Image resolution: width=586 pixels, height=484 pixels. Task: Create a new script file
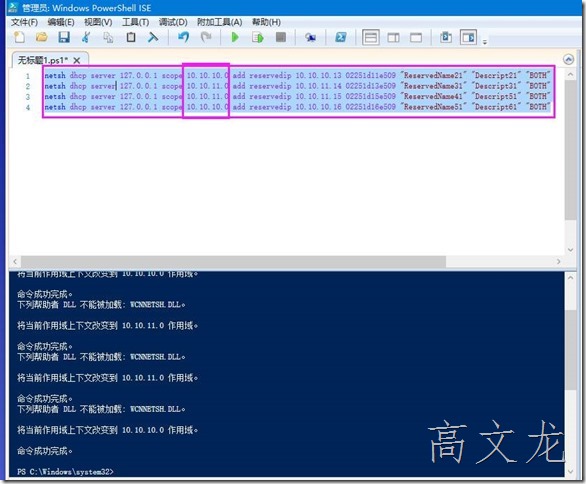(x=19, y=37)
